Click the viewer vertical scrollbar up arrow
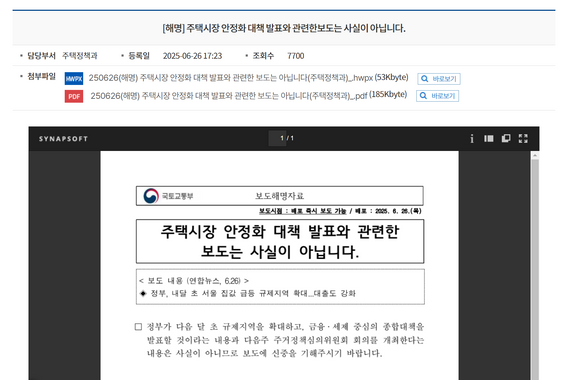This screenshot has width=582, height=380. (535, 155)
